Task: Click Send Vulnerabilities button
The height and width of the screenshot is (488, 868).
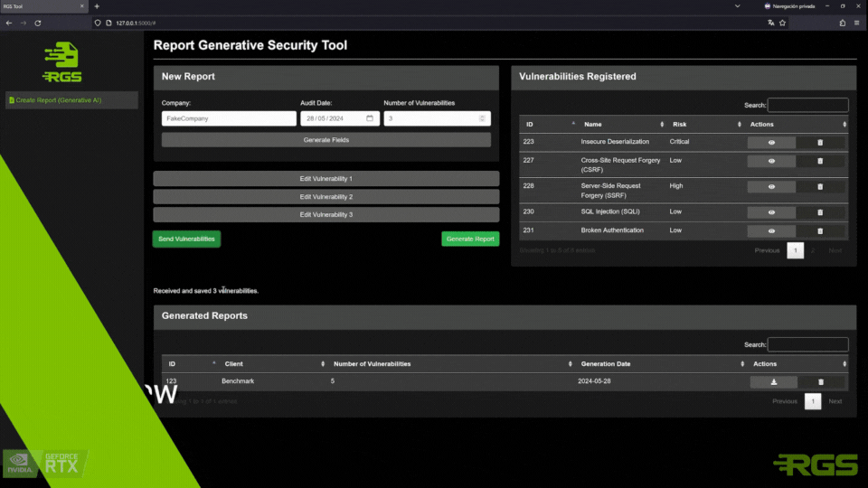Action: tap(186, 239)
